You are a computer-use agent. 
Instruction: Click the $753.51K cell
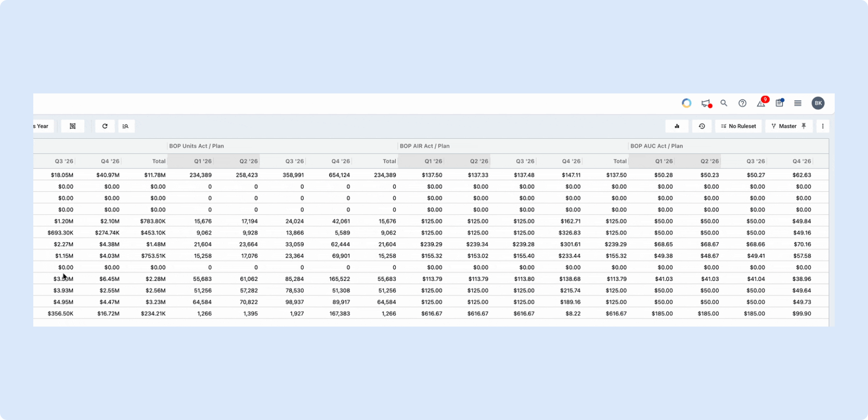click(153, 256)
